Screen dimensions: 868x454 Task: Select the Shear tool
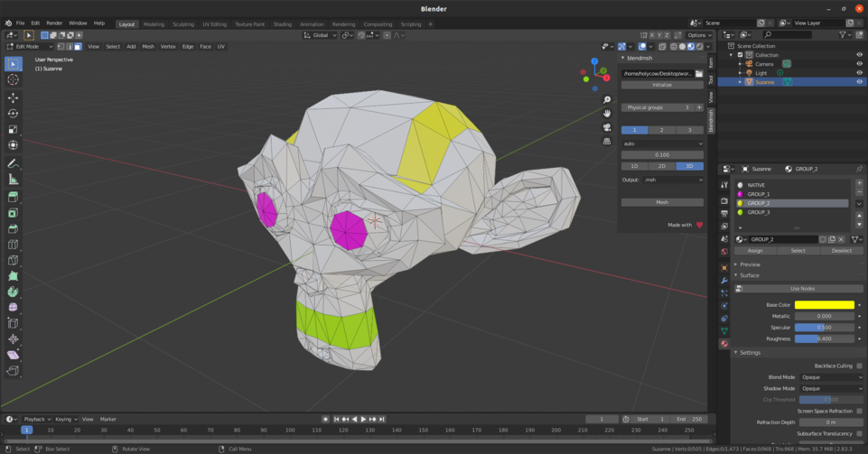click(14, 355)
